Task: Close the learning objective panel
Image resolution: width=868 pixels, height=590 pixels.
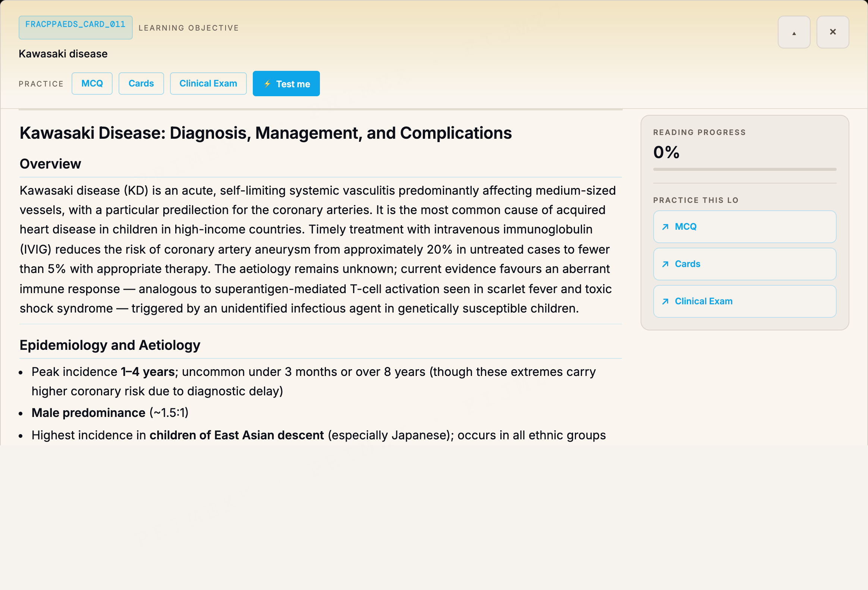Action: [833, 32]
